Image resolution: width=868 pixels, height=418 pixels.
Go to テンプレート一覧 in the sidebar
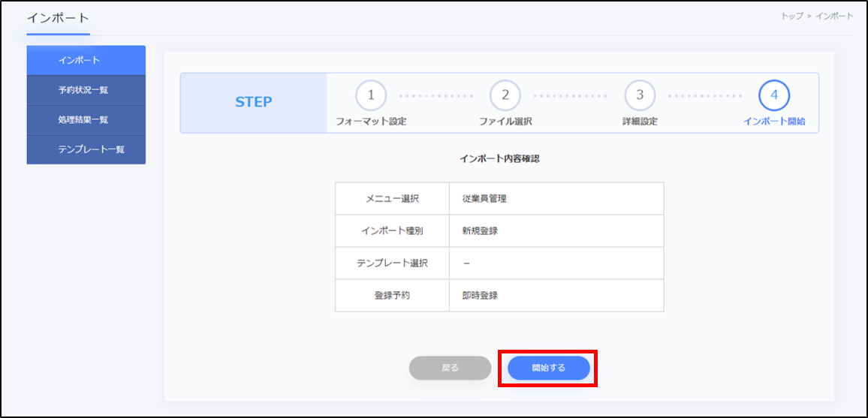click(x=86, y=149)
